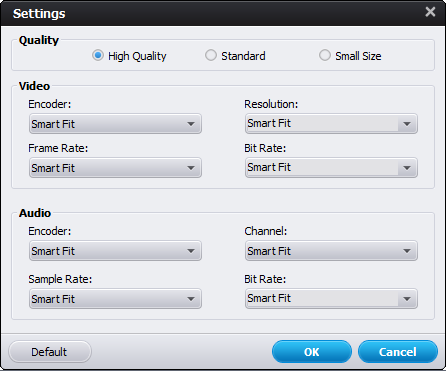Click the Default button

50,352
